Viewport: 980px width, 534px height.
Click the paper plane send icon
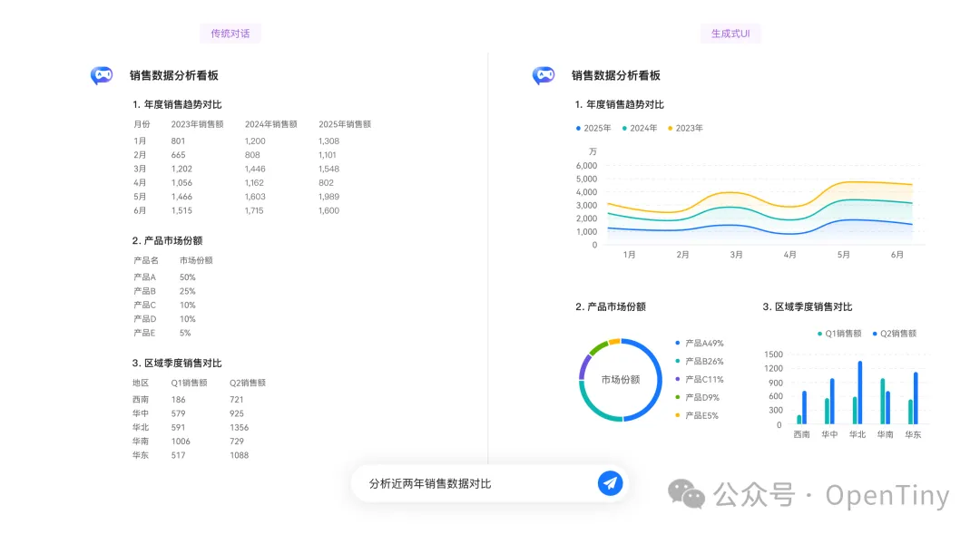610,483
